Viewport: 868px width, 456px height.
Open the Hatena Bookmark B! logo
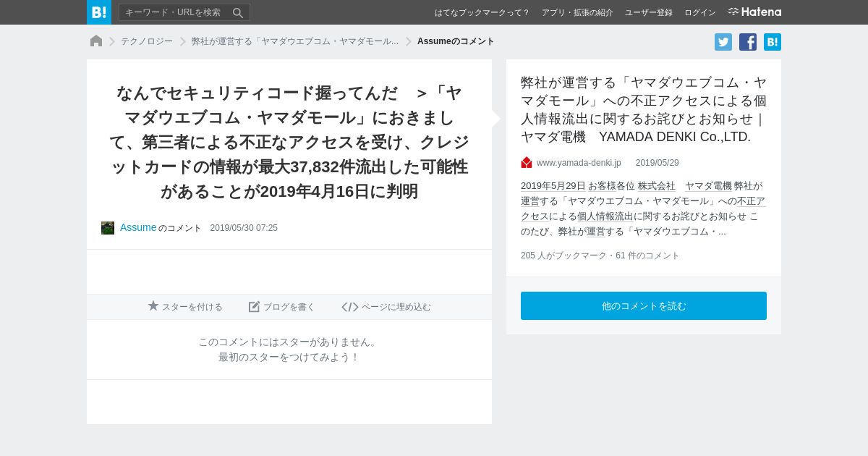tap(99, 12)
